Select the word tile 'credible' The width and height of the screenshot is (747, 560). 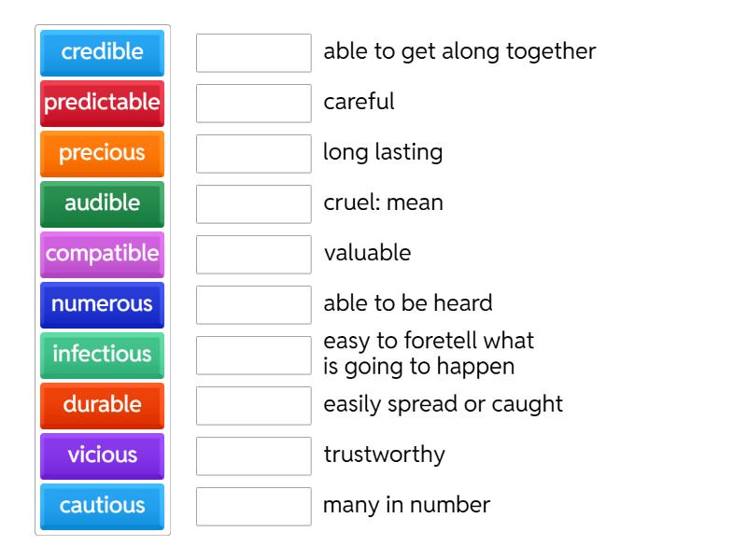(x=101, y=53)
